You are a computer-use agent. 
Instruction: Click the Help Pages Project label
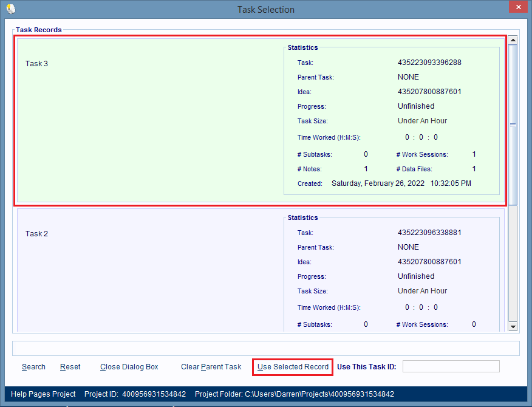click(x=43, y=394)
